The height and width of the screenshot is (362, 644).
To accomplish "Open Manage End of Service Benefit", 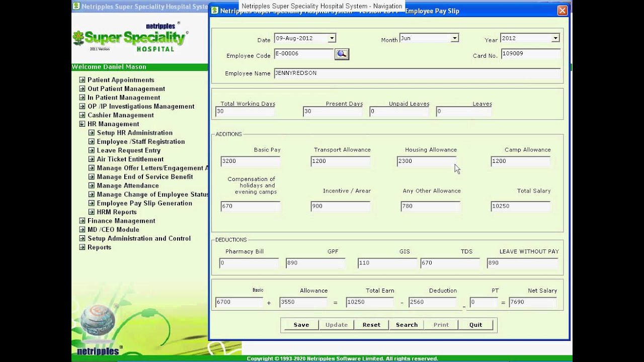I will pyautogui.click(x=144, y=176).
